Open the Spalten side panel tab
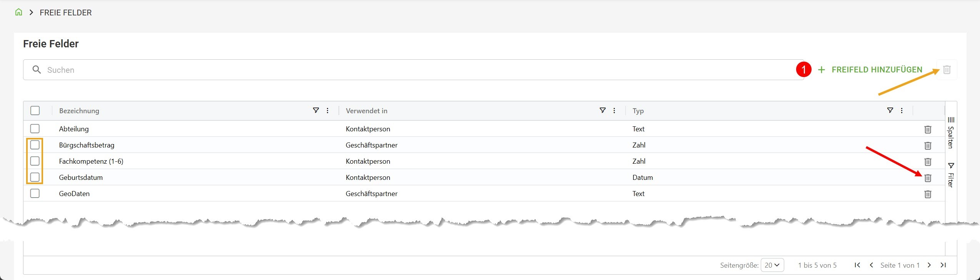Screen dimensions: 980x280 (x=951, y=133)
